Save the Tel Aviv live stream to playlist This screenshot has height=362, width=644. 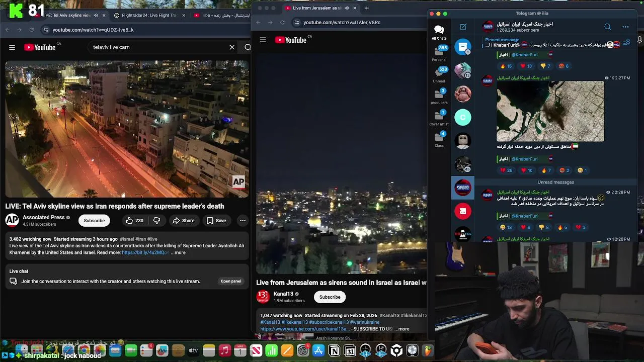216,221
